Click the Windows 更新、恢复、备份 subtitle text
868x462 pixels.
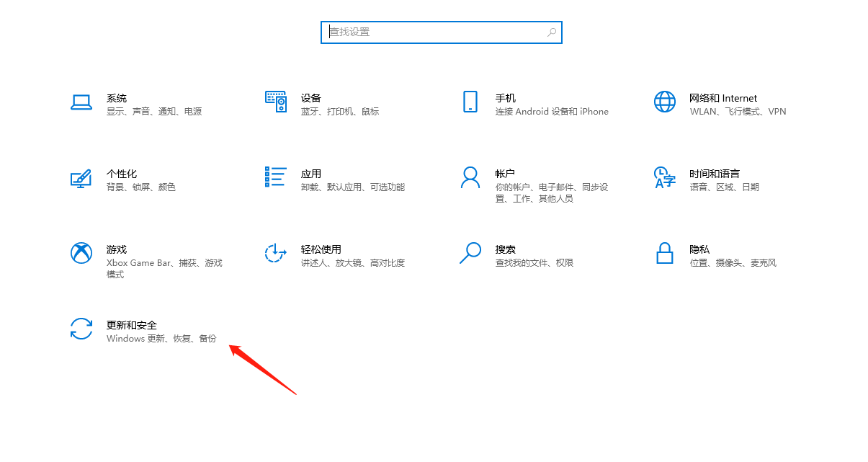pos(161,339)
